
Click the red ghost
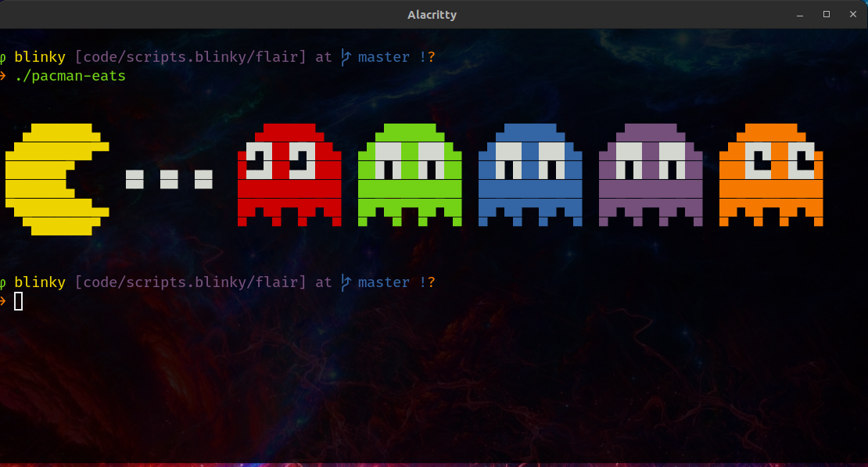(289, 175)
